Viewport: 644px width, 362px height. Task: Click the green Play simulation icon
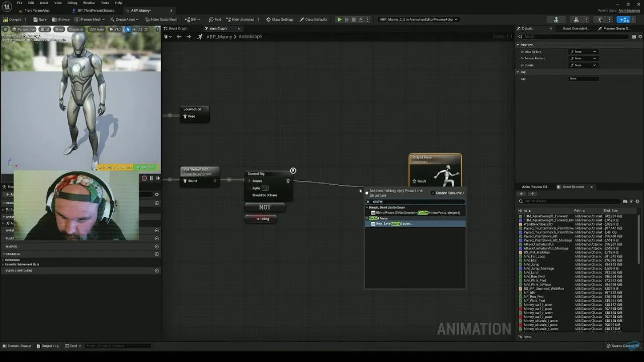tap(339, 20)
